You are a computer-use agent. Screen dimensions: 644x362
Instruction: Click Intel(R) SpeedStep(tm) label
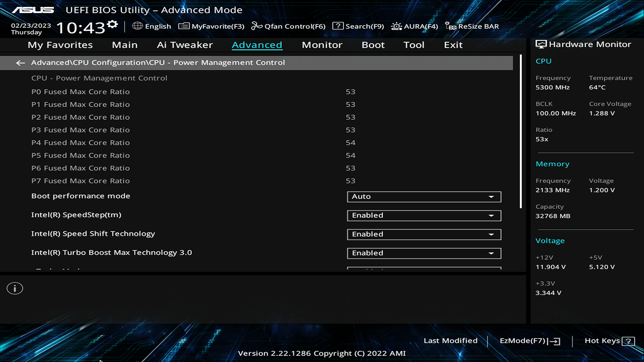76,215
